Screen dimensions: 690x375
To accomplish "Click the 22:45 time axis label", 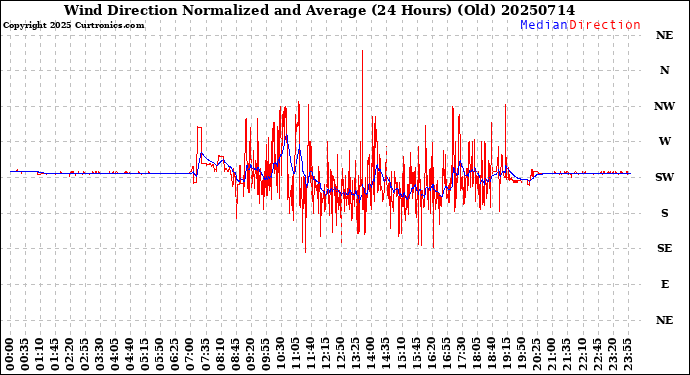I will [x=597, y=354].
